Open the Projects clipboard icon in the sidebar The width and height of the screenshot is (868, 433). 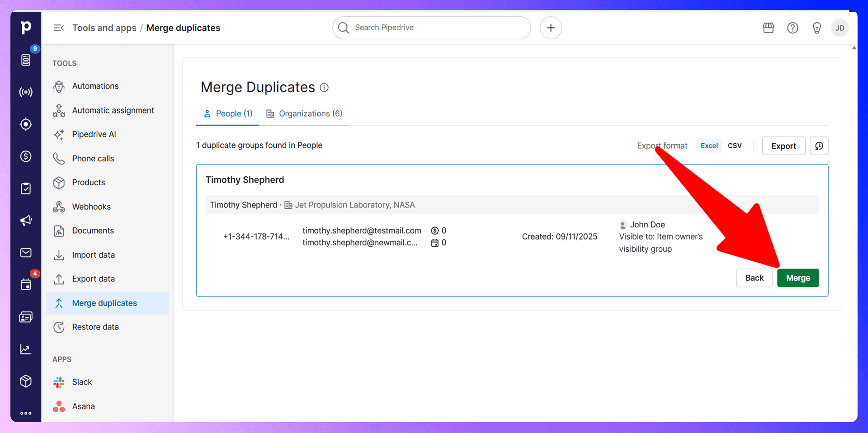(26, 188)
